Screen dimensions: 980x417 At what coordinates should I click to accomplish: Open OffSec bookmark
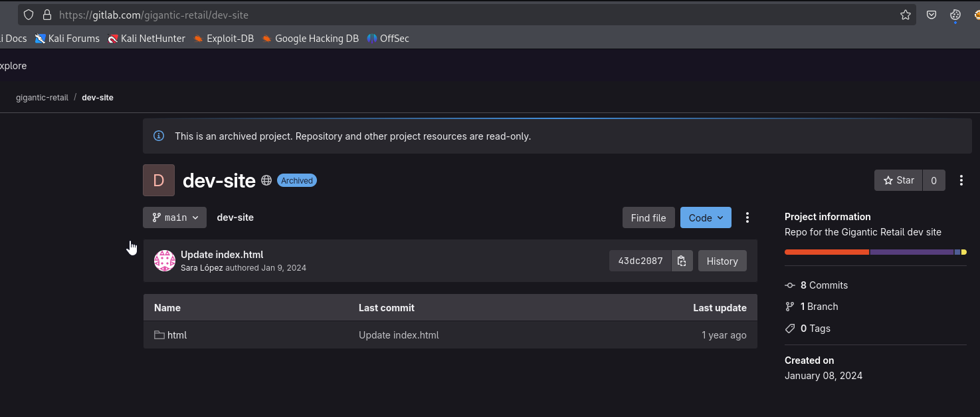tap(388, 39)
